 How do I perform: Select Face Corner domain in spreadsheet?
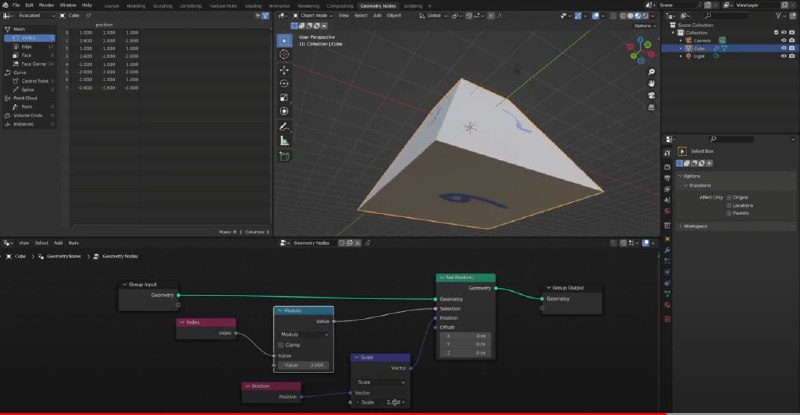tap(30, 64)
